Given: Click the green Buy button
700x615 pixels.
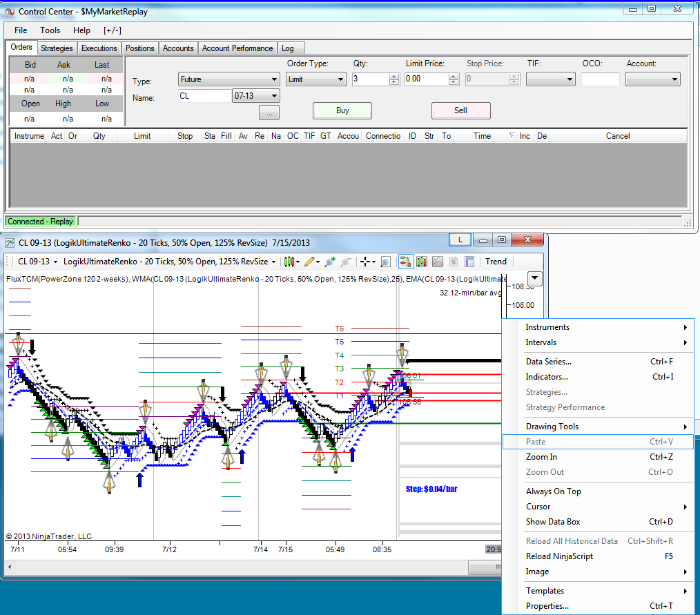Looking at the screenshot, I should click(342, 110).
